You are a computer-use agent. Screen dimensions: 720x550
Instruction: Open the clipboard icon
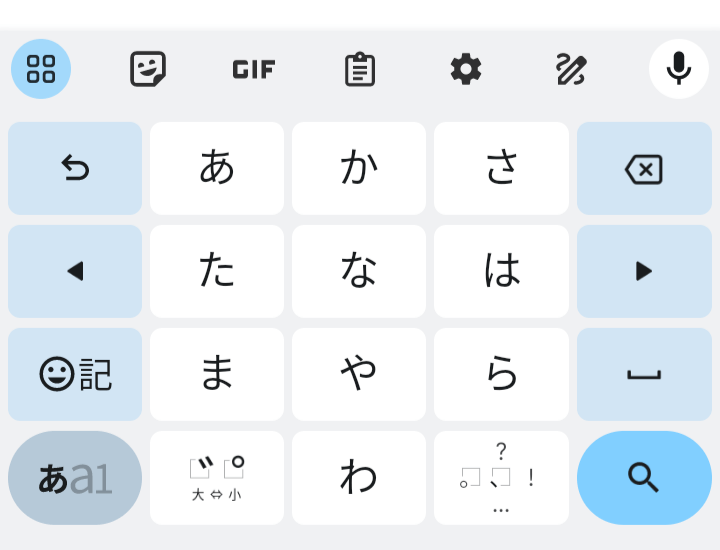pos(360,69)
